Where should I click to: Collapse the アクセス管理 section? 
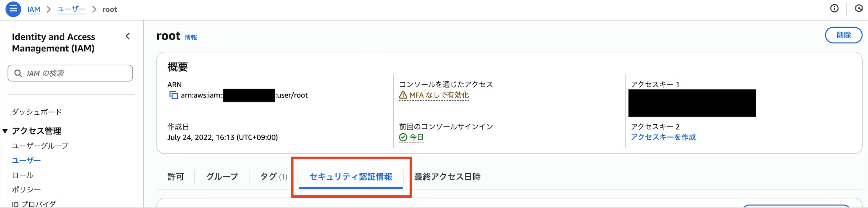(x=5, y=131)
